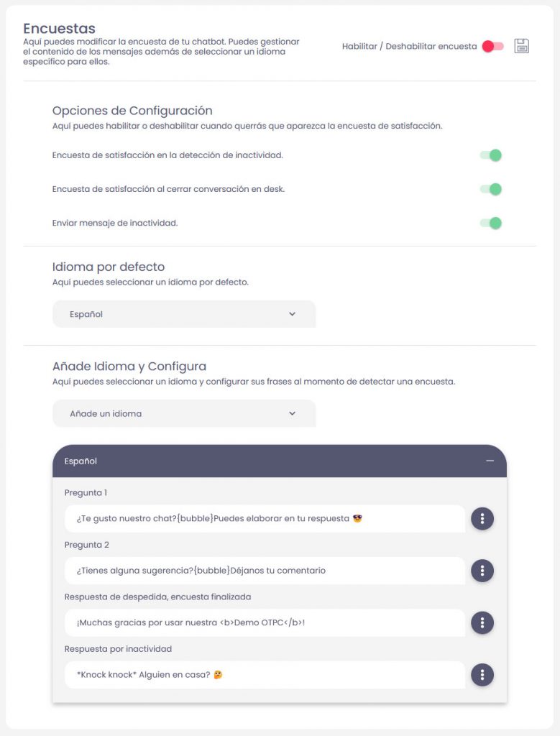Click the save floppy disk icon
This screenshot has width=560, height=736.
point(522,46)
